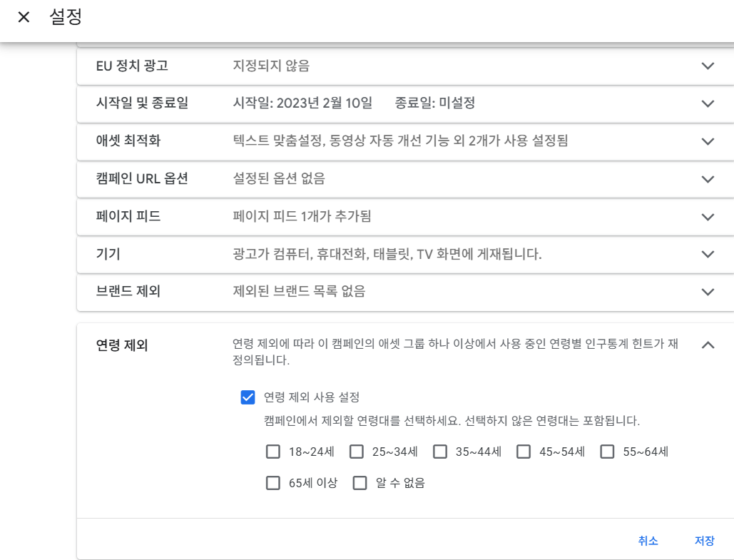Image resolution: width=734 pixels, height=560 pixels.
Task: Expand the 브랜드 제외 section
Action: [x=708, y=292]
